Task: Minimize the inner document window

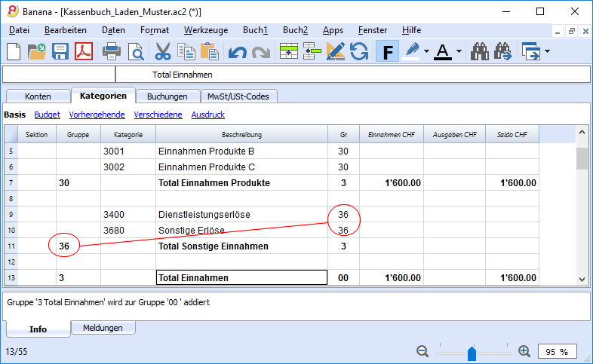Action: [557, 32]
